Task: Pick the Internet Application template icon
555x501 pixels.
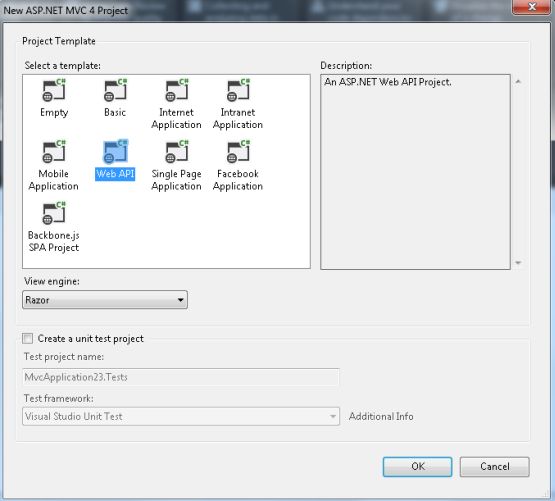Action: tap(177, 90)
